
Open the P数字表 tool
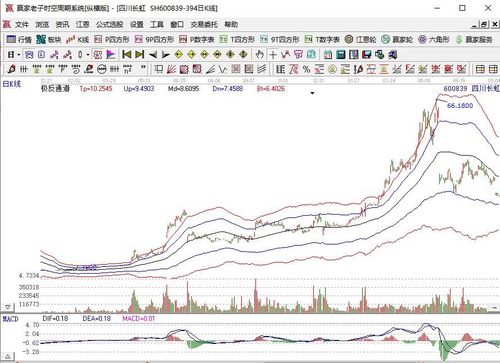(x=197, y=39)
